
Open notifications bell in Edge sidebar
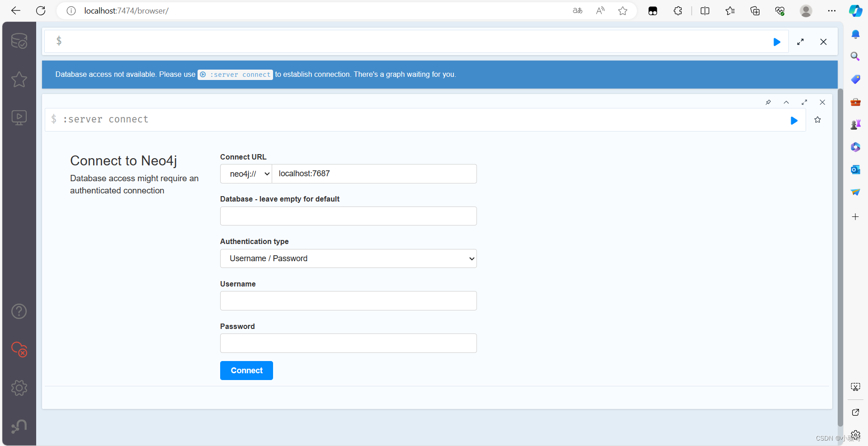(855, 34)
